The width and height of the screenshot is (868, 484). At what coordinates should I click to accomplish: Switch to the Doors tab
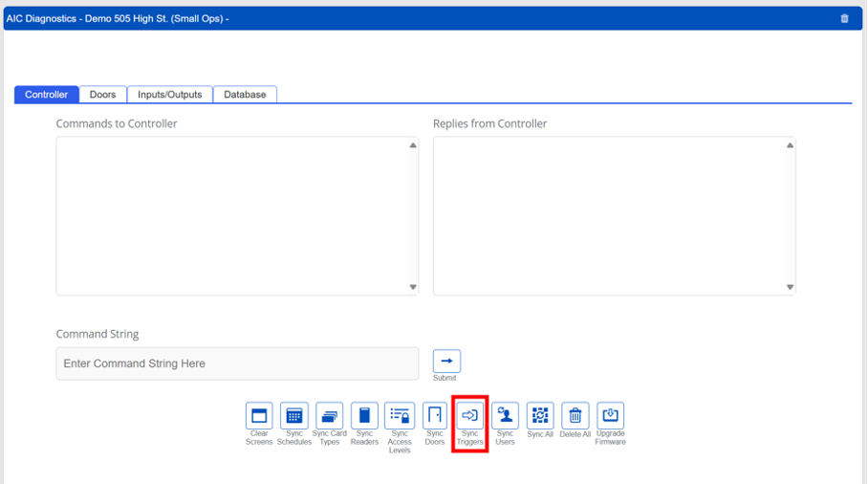pyautogui.click(x=102, y=95)
